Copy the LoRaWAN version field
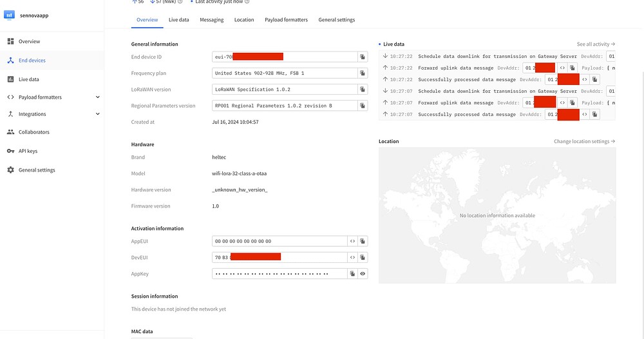This screenshot has height=339, width=644. [363, 90]
